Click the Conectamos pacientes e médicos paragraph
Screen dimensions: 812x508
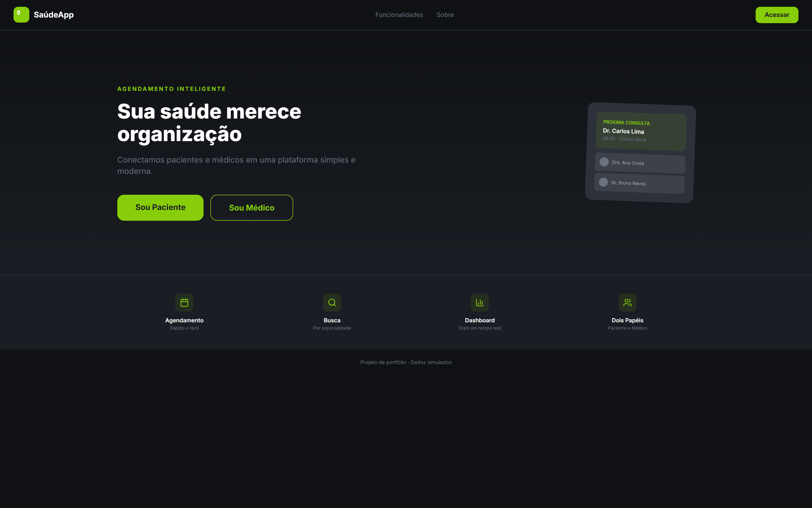[x=236, y=165]
